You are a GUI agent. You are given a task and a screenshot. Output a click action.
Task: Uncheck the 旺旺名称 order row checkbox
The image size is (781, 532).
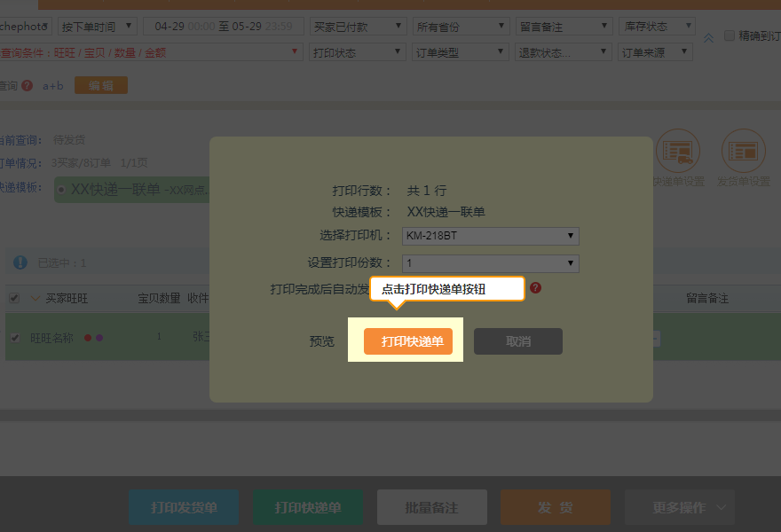(14, 338)
